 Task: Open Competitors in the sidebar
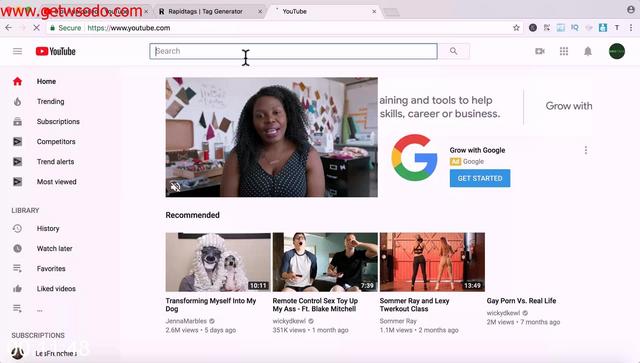pos(56,141)
